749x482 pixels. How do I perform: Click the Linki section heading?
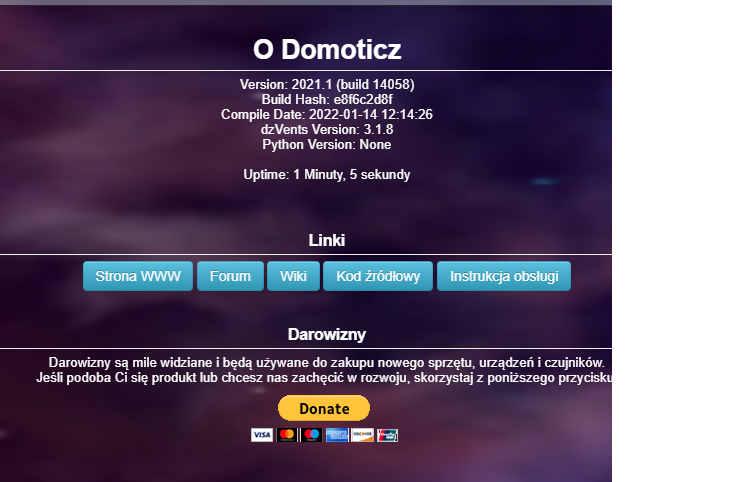point(327,240)
